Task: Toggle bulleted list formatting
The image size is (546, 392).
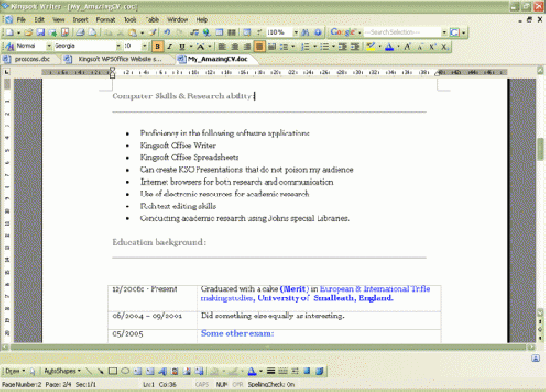Action: coord(325,46)
